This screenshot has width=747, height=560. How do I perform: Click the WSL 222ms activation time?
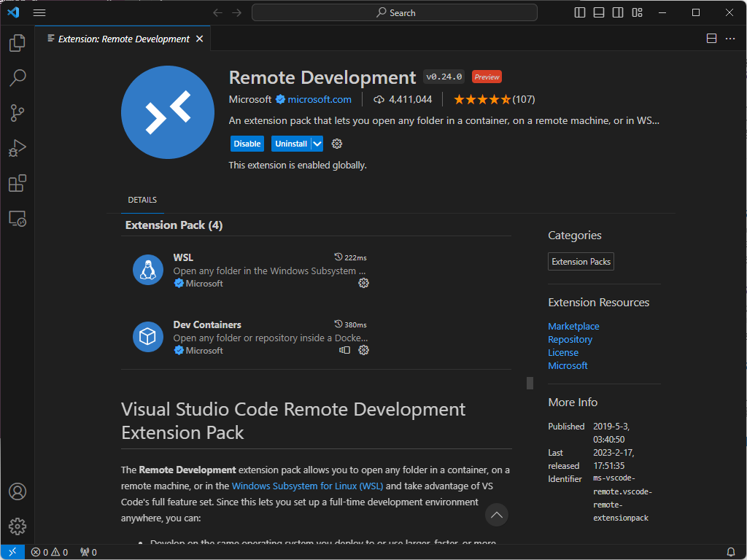point(351,257)
